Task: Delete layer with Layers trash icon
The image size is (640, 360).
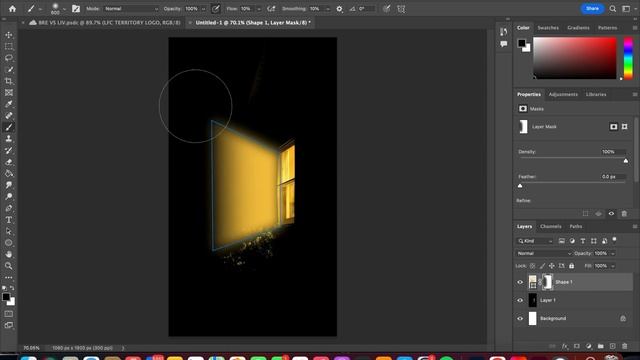Action: (624, 346)
